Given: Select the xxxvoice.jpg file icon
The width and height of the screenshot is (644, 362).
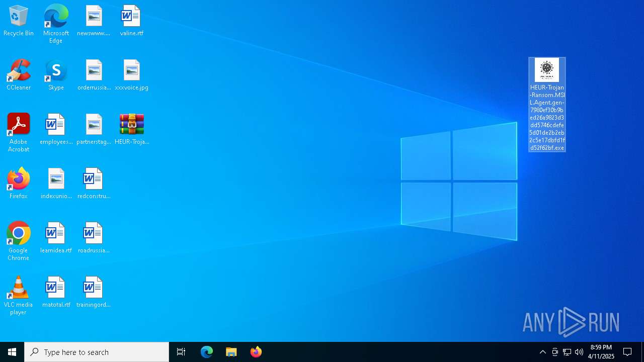Looking at the screenshot, I should [131, 75].
